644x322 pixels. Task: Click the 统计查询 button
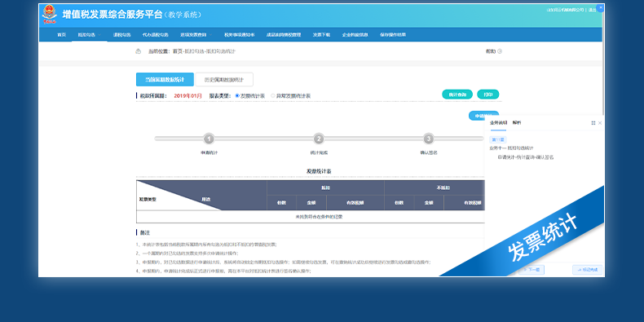click(457, 95)
